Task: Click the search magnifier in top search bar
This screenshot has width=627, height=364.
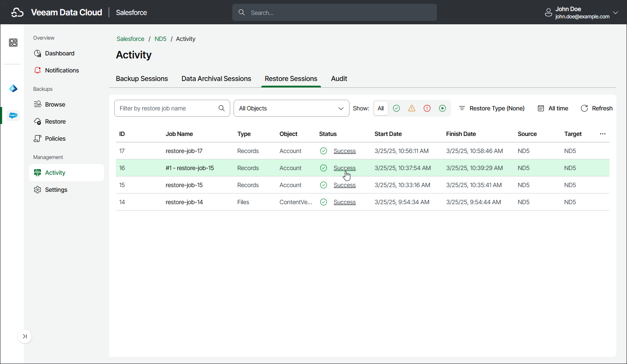Action: click(242, 12)
